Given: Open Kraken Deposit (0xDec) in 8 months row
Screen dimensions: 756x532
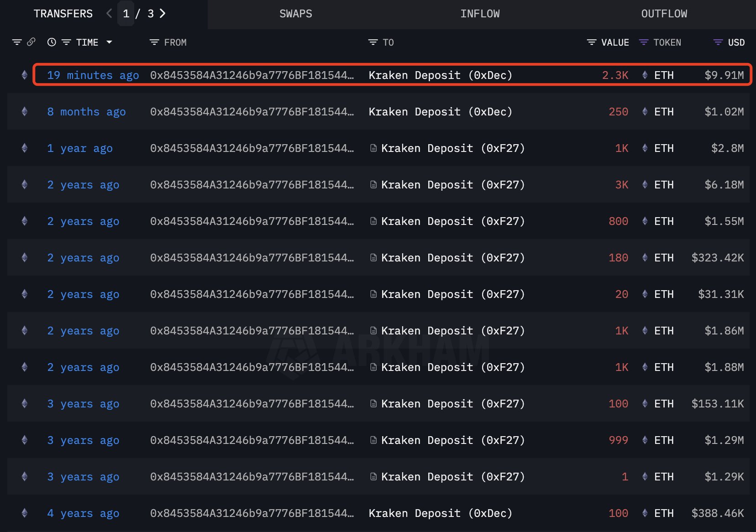Looking at the screenshot, I should (x=441, y=112).
